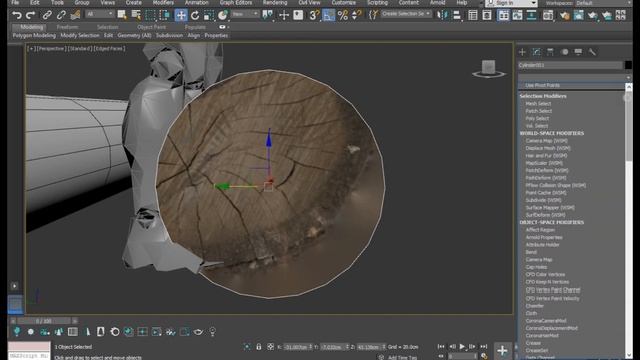Click the Undo arrow icon
Image resolution: width=640 pixels, height=360 pixels.
coord(17,16)
